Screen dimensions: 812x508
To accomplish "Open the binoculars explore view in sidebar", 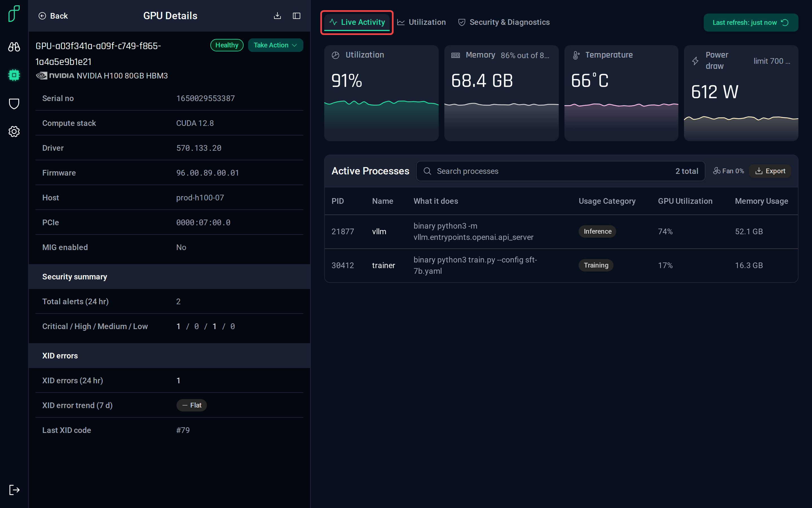I will tap(14, 47).
